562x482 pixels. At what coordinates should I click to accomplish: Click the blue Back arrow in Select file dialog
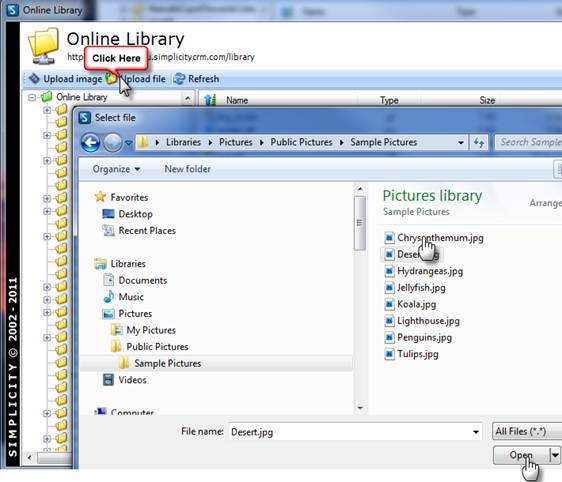[x=90, y=143]
